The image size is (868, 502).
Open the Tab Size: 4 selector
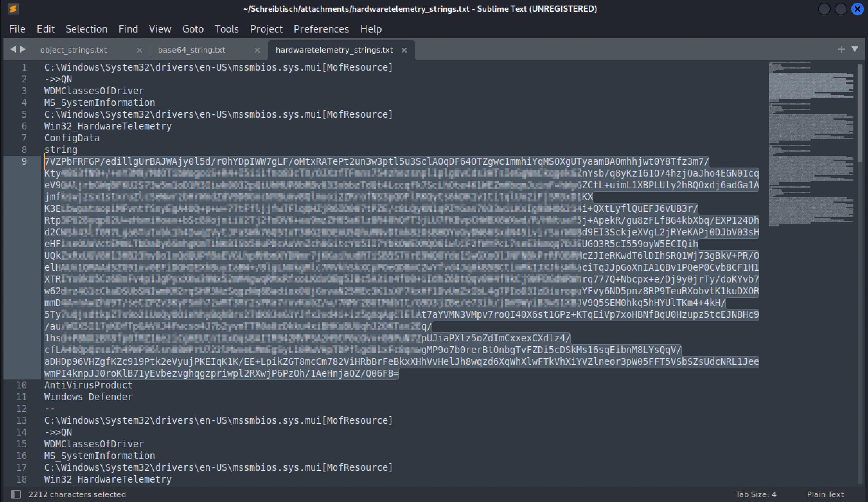pyautogui.click(x=756, y=494)
